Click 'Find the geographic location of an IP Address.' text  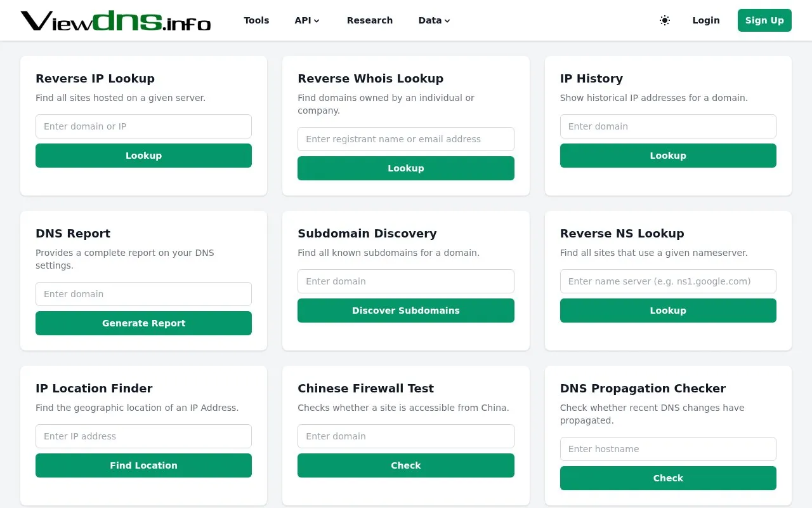(x=137, y=408)
